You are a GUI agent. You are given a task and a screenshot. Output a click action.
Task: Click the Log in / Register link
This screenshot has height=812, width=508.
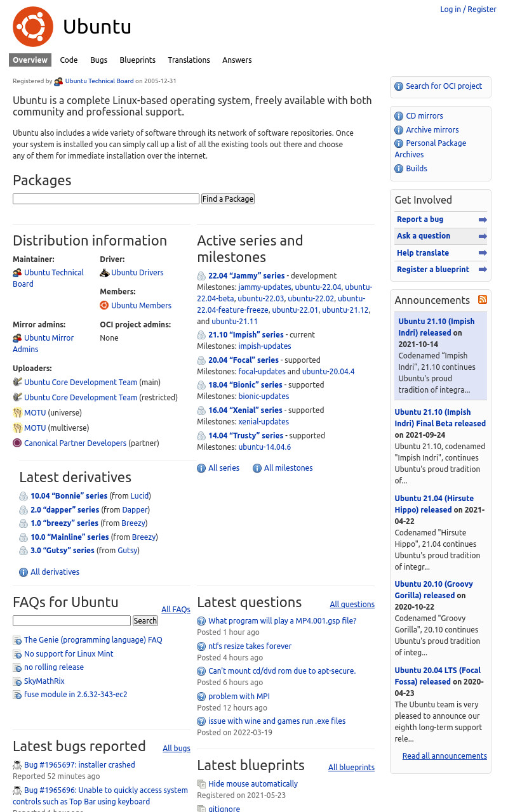pyautogui.click(x=469, y=10)
